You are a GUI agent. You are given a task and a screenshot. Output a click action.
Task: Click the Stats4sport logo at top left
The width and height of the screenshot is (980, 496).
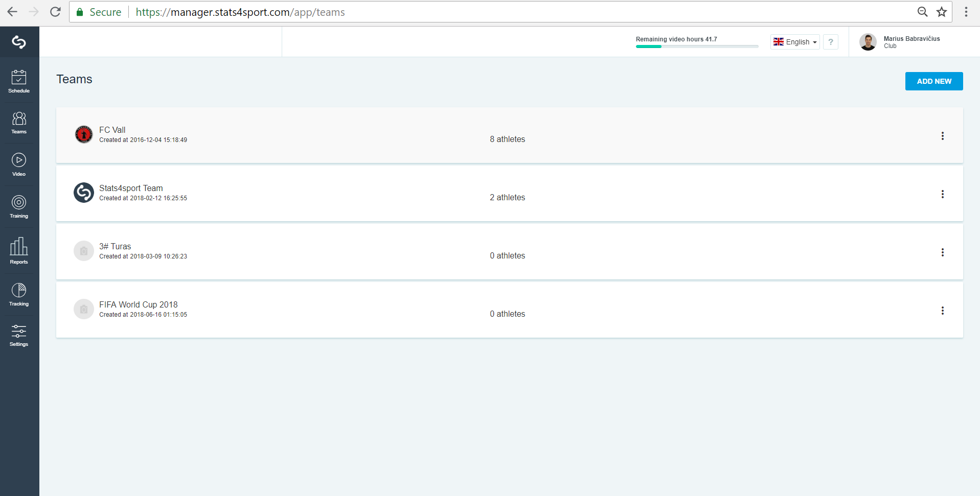(x=19, y=42)
